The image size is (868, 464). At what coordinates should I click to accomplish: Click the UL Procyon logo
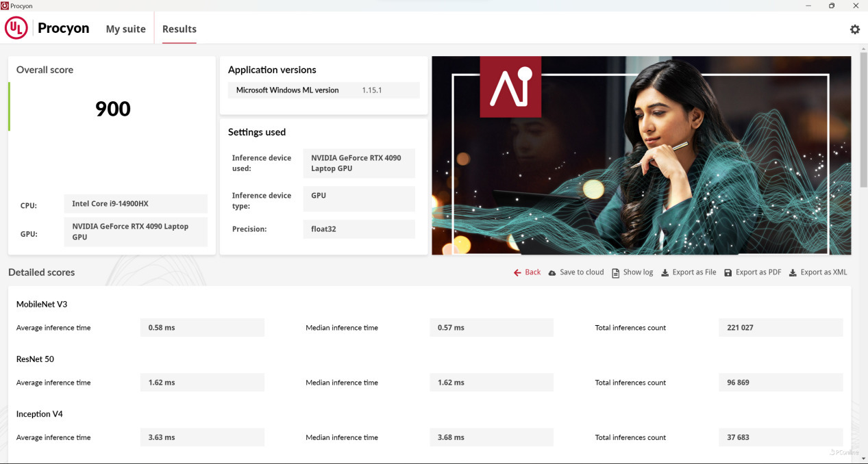pos(16,28)
